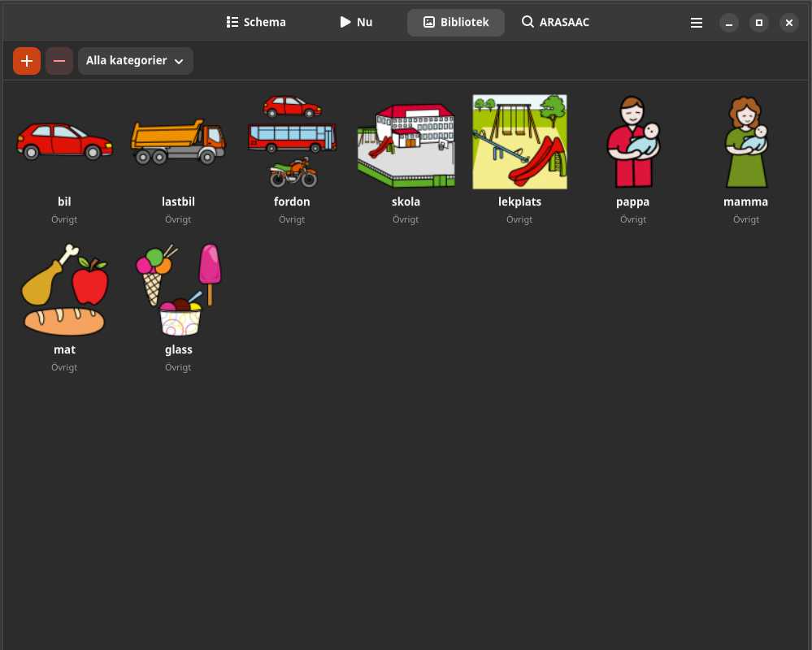Open the hamburger main menu
812x650 pixels.
pos(697,23)
